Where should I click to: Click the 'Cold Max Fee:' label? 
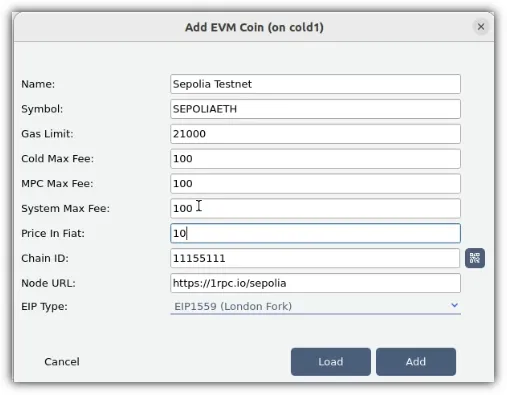pos(58,159)
